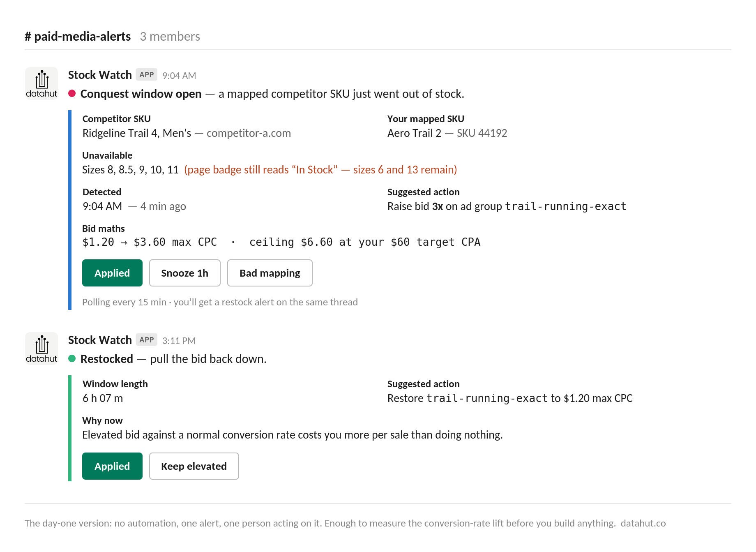Click the red Conquest window status dot

click(72, 93)
